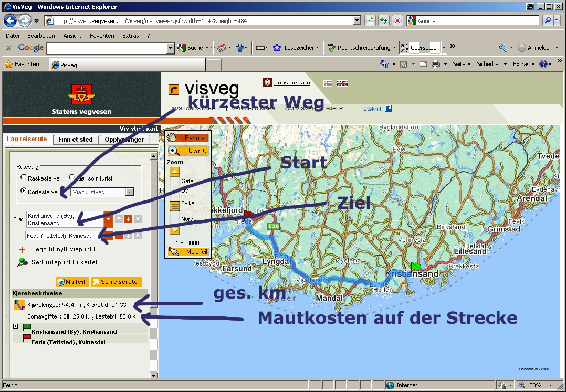This screenshot has width=566, height=392.
Task: Click the zoom slider handle at Fylke
Action: (x=175, y=206)
